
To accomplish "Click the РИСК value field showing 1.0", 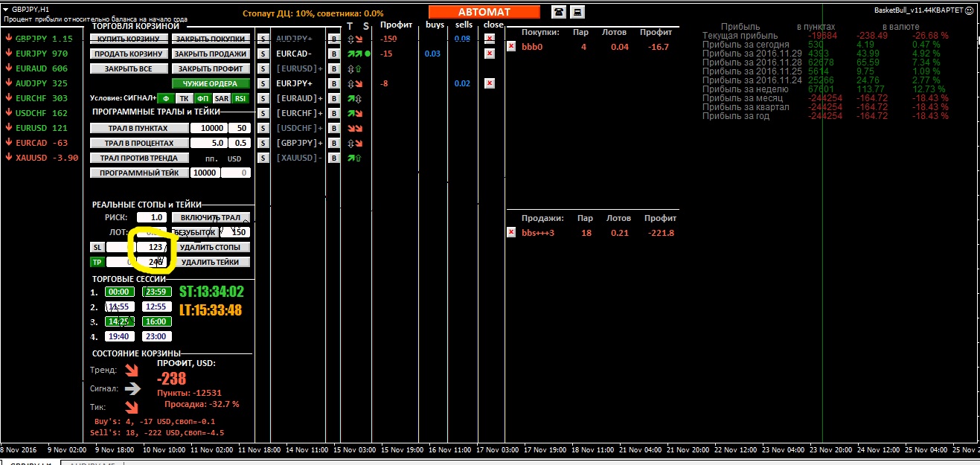I will (x=151, y=217).
